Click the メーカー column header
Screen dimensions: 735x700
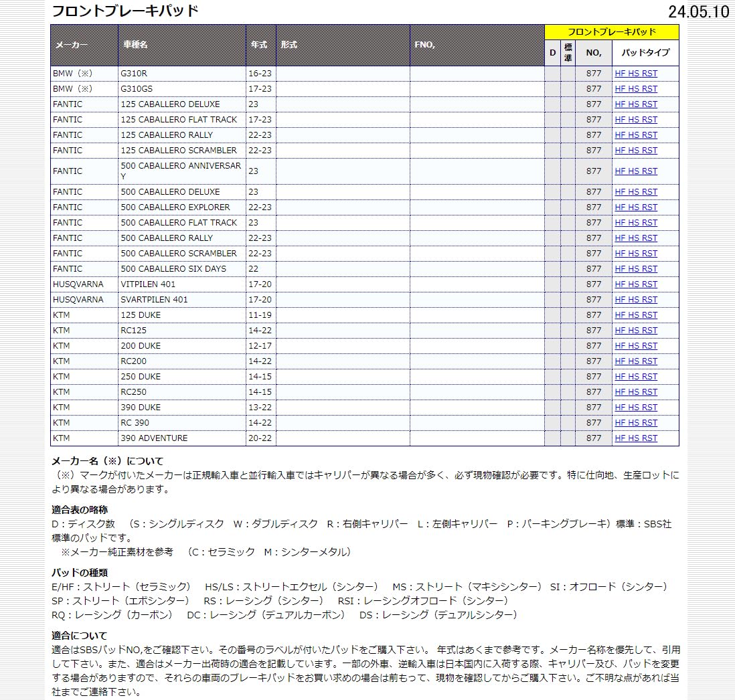[84, 45]
